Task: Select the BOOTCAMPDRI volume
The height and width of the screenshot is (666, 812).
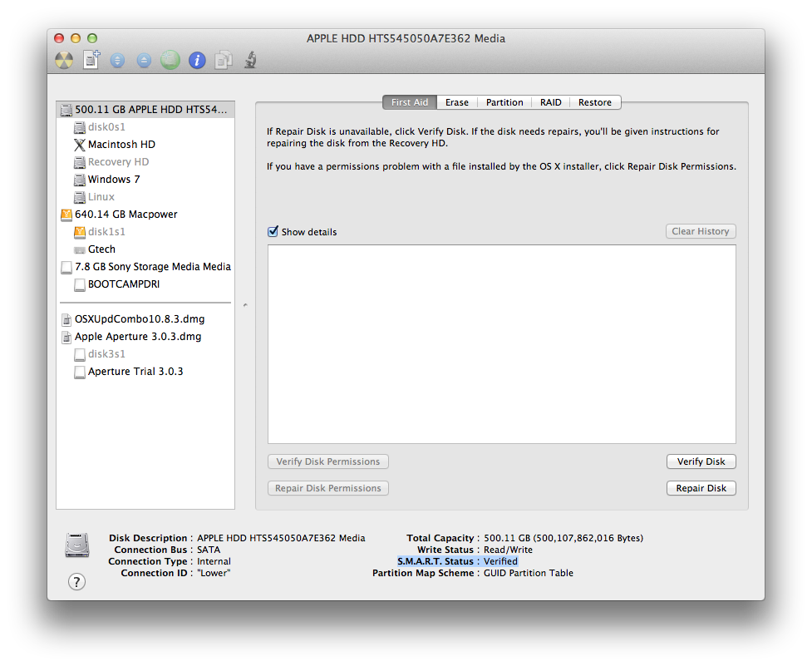Action: tap(145, 284)
